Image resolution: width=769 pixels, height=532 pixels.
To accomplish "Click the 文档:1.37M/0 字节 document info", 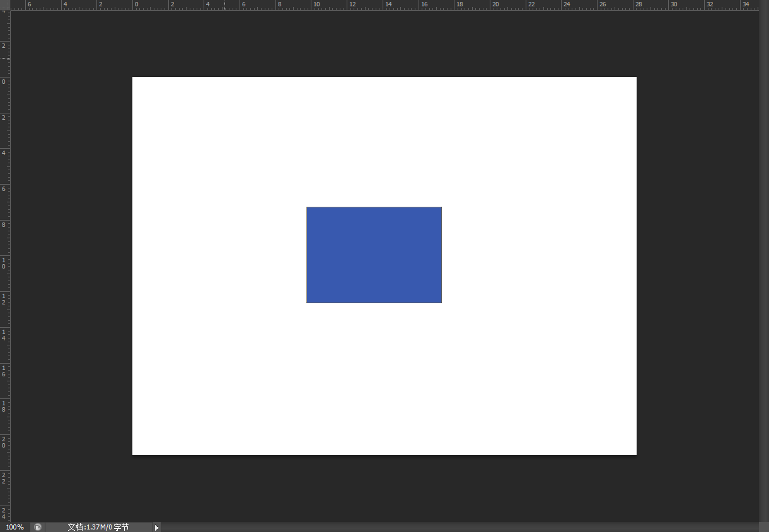I will (x=98, y=527).
